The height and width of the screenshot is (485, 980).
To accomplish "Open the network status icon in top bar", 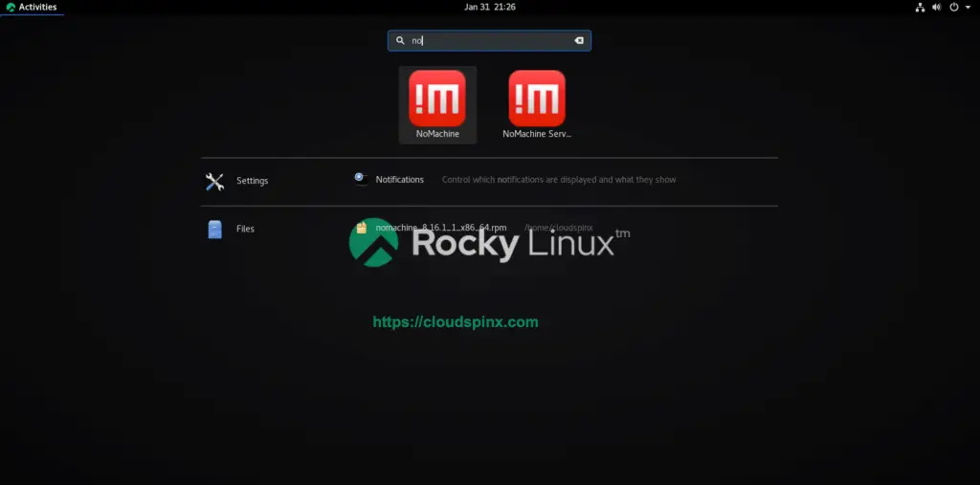I will click(920, 8).
